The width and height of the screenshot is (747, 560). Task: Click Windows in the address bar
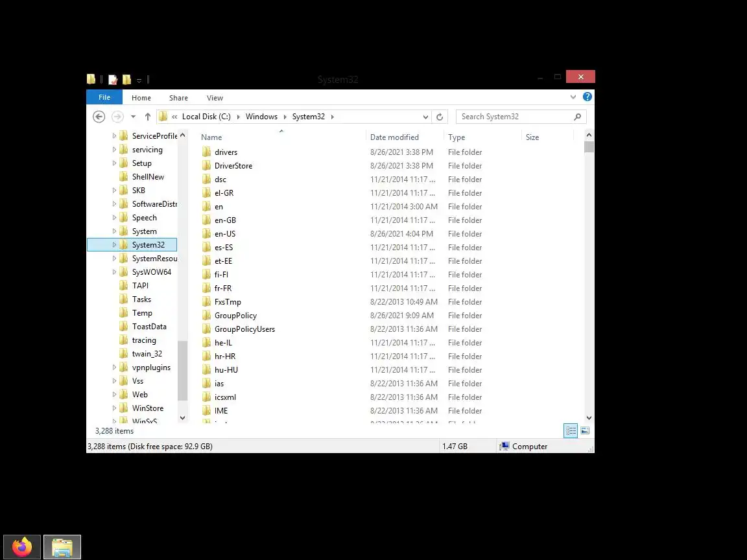click(261, 117)
